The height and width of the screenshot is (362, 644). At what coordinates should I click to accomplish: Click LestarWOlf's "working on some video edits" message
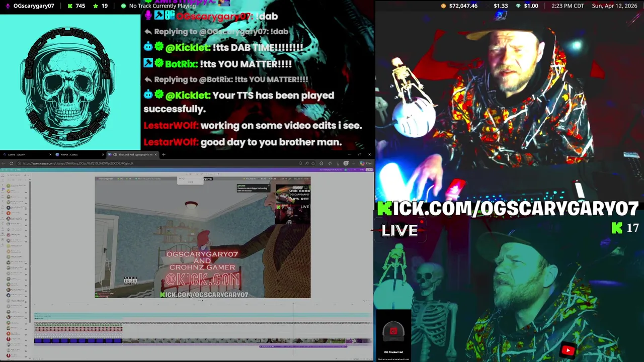coord(253,126)
